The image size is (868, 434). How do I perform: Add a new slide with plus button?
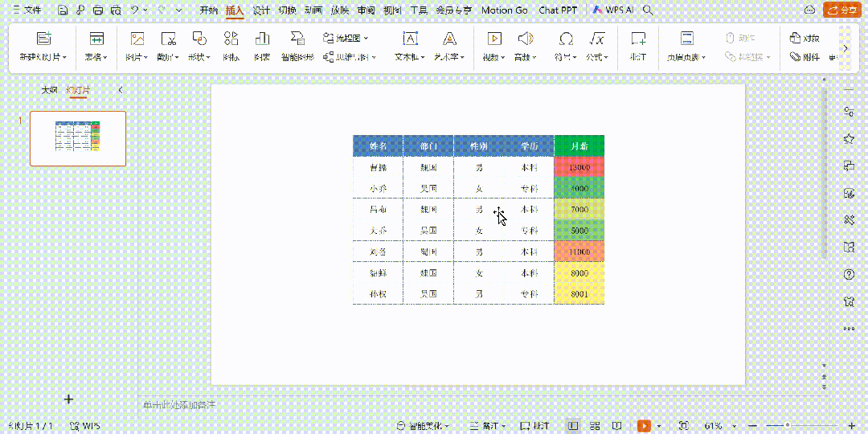click(x=68, y=399)
